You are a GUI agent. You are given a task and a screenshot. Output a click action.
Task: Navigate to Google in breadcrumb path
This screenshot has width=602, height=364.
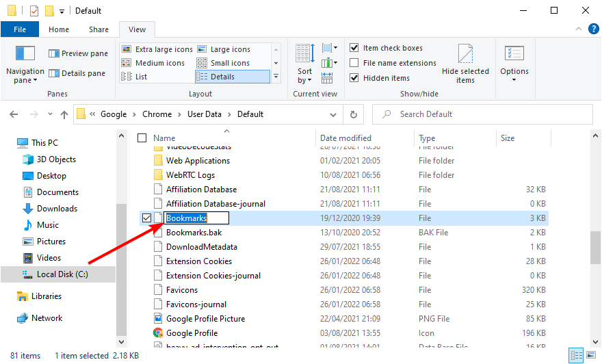[114, 114]
